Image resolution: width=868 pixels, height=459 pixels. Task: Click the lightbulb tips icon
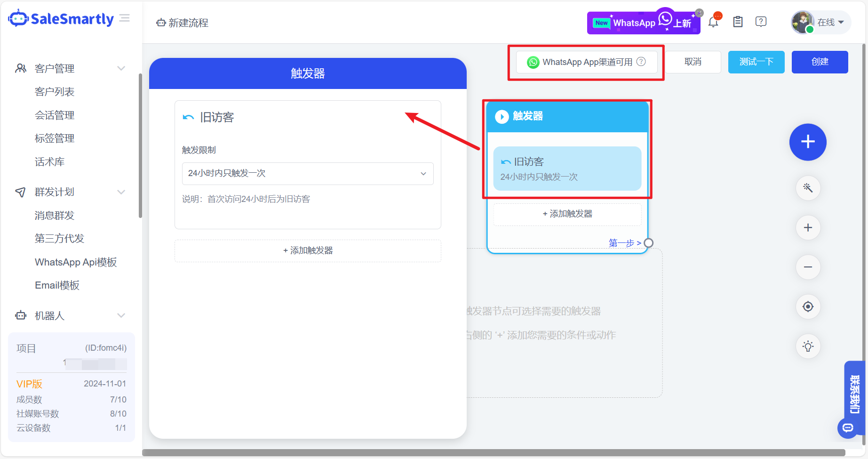(x=808, y=346)
